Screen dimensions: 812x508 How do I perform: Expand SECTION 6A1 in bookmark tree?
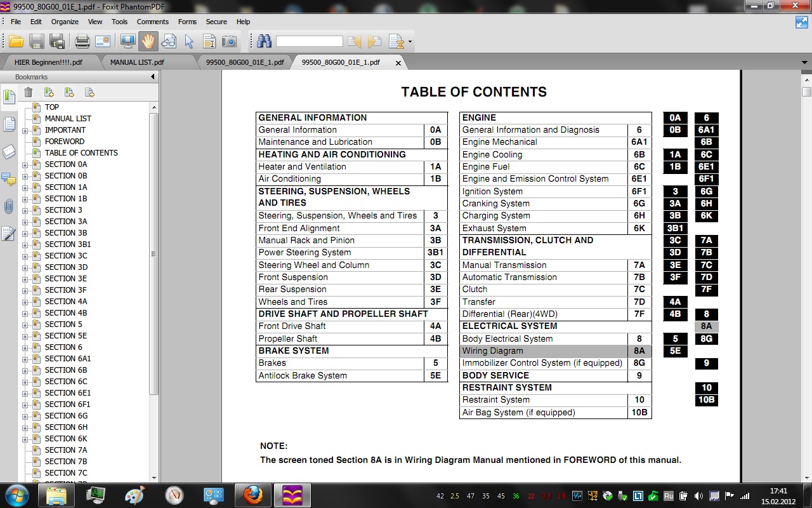[25, 359]
